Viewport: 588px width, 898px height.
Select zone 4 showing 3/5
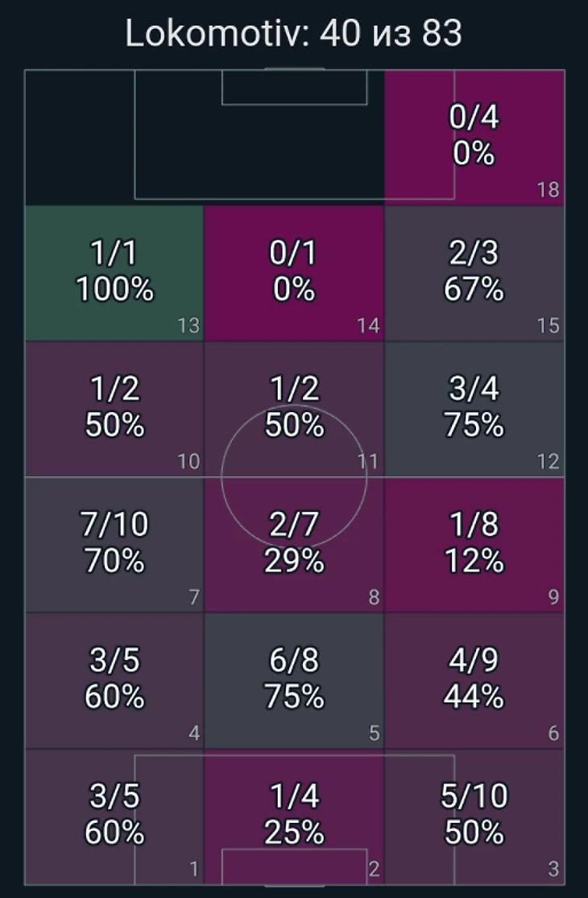114,680
